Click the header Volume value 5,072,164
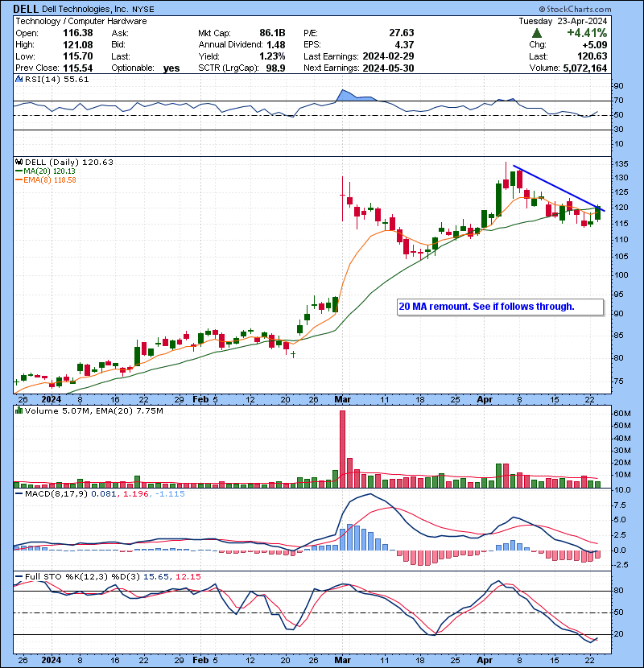644x668 pixels. [x=584, y=68]
